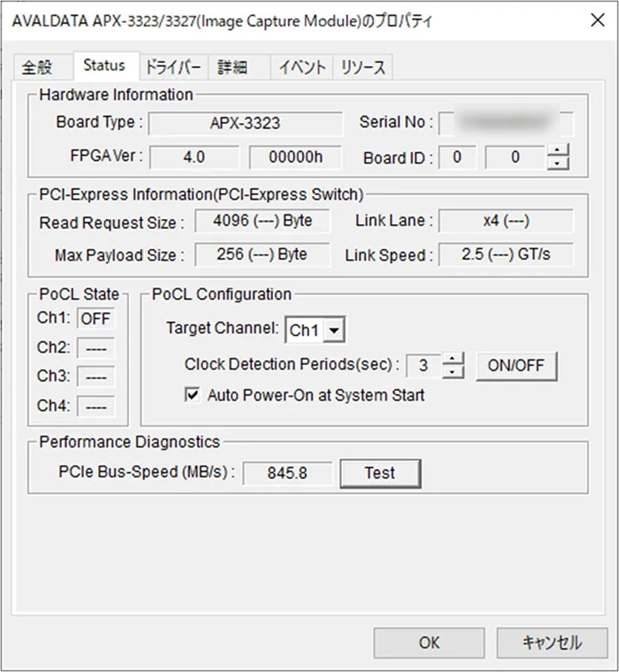Click the Board Type field APX-3323

click(246, 124)
